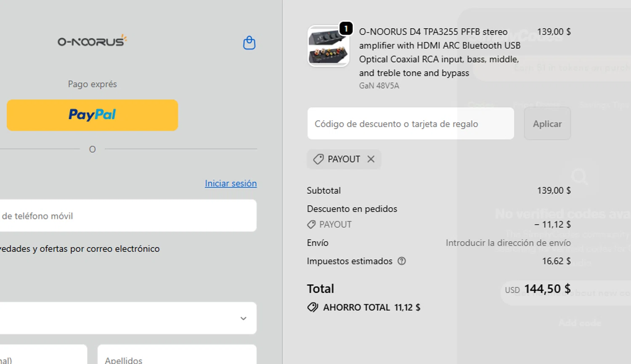Click the AHORRO TOTAL savings tag icon
Image resolution: width=631 pixels, height=364 pixels.
pos(313,307)
